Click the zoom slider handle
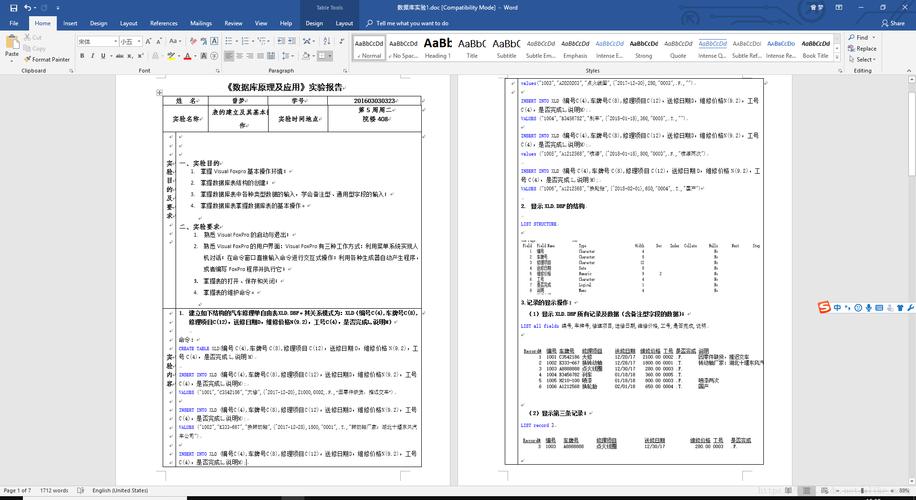 pos(862,491)
